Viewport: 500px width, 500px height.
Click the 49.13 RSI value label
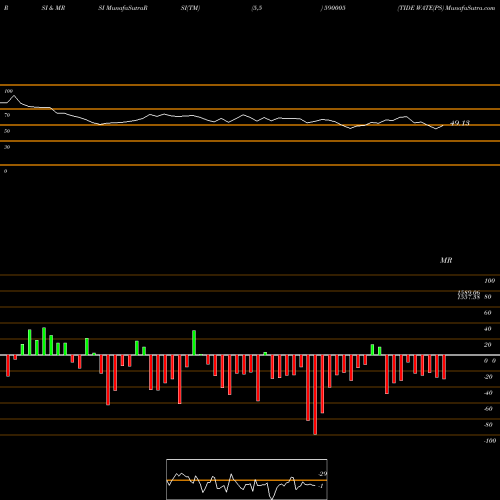(460, 123)
